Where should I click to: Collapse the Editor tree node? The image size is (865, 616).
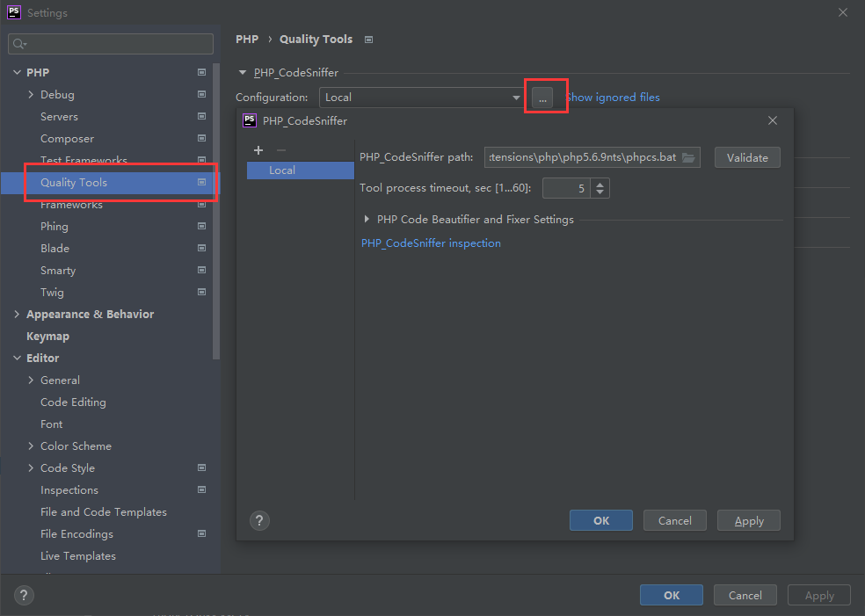coord(17,358)
